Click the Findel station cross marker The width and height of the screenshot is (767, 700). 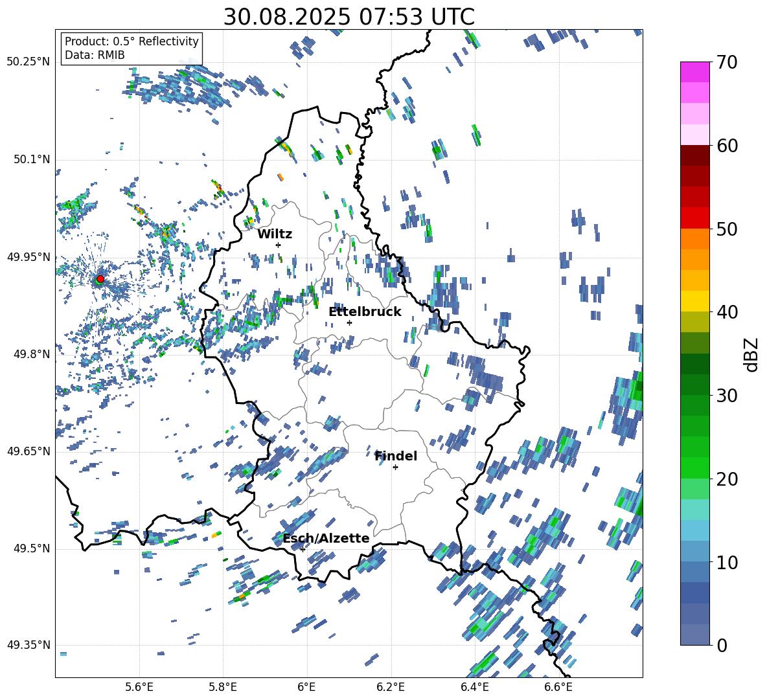coord(395,468)
